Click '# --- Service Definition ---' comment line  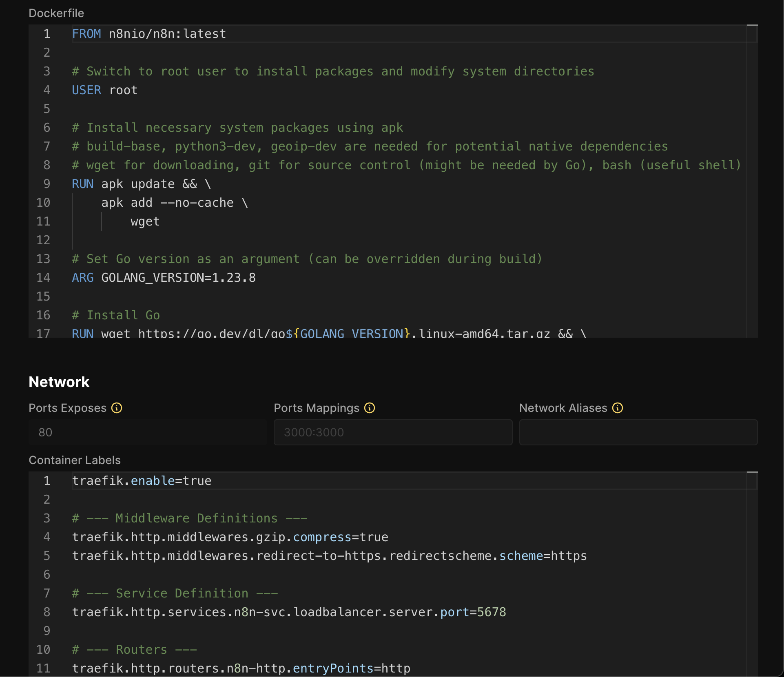(175, 593)
